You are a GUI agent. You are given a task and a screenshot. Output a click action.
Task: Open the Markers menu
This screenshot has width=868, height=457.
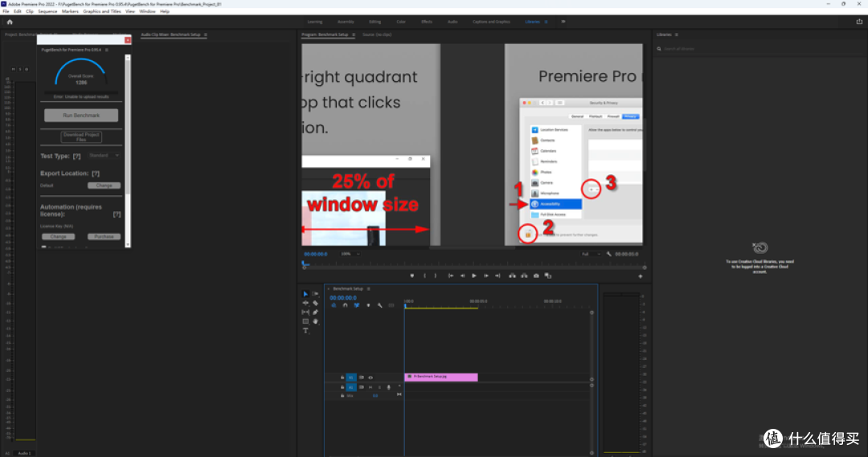(70, 11)
